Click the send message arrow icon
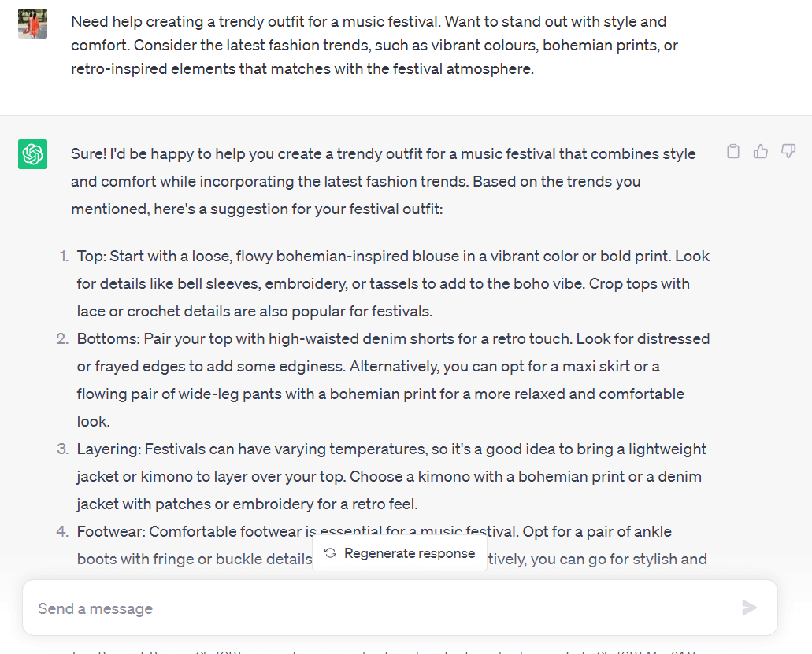Image resolution: width=812 pixels, height=654 pixels. pyautogui.click(x=749, y=608)
